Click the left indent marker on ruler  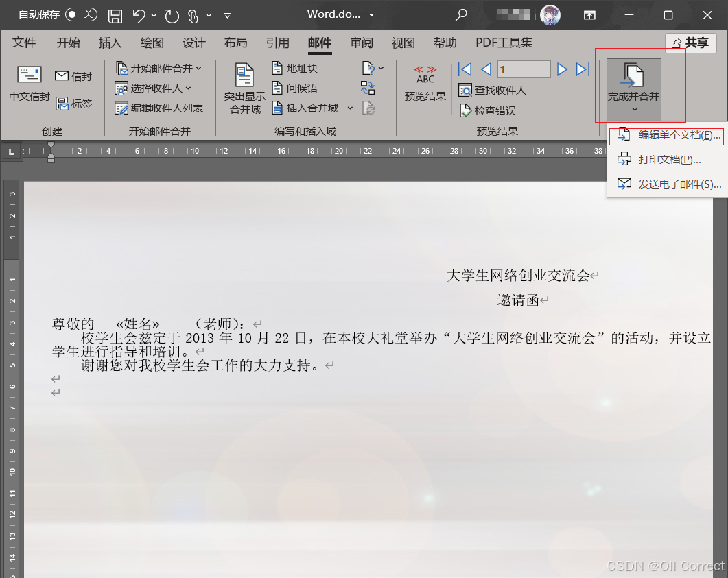[x=51, y=160]
